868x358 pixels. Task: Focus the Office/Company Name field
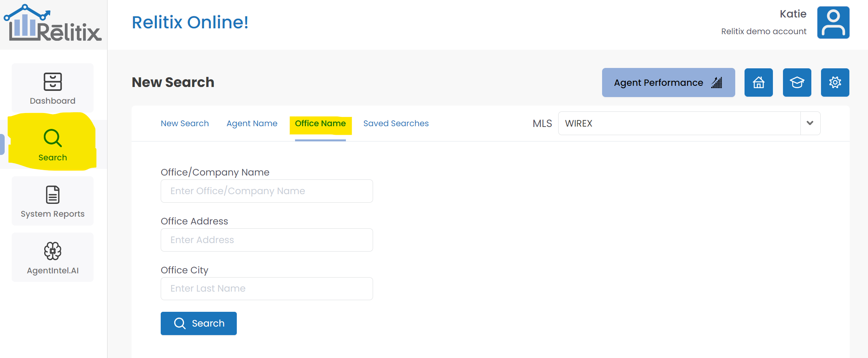click(x=267, y=191)
